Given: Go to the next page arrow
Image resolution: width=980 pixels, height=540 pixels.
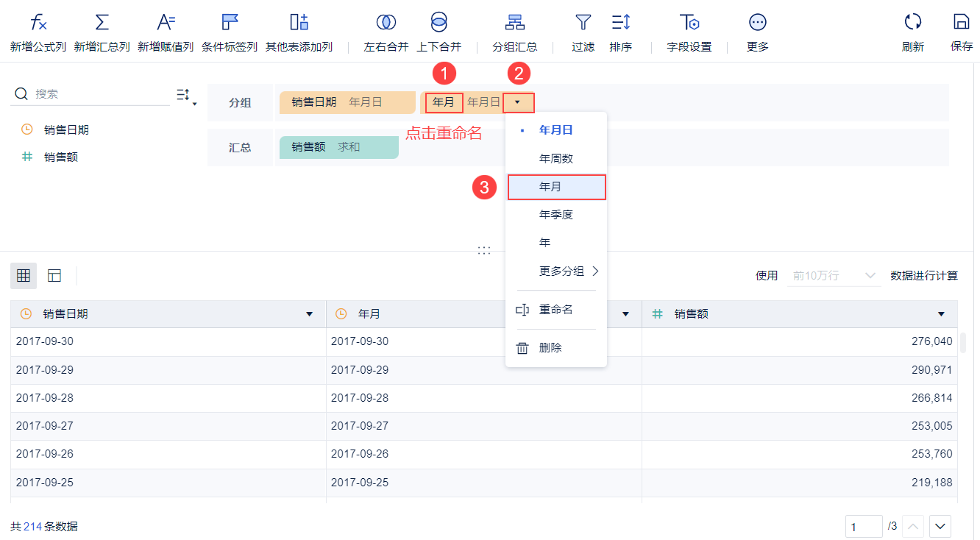Looking at the screenshot, I should (x=941, y=526).
